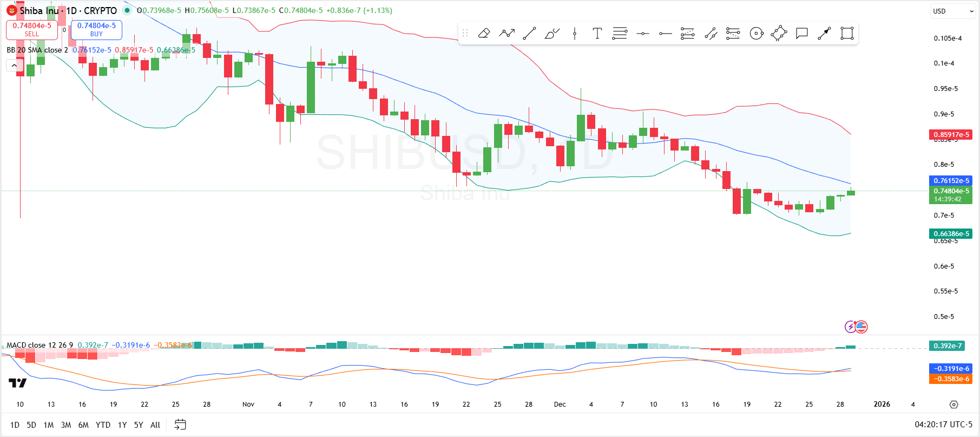This screenshot has width=980, height=437.
Task: Open chart settings gear on time axis
Action: pos(953,405)
